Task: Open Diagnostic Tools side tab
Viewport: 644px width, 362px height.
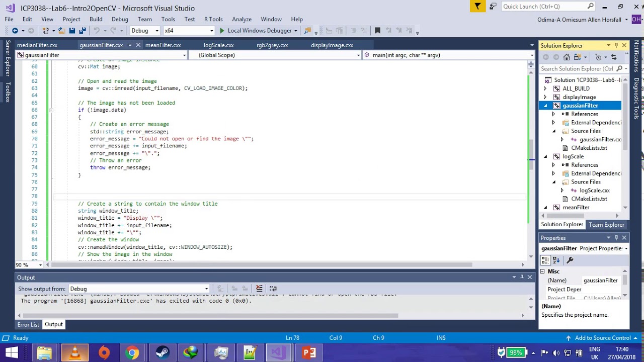Action: 636,98
